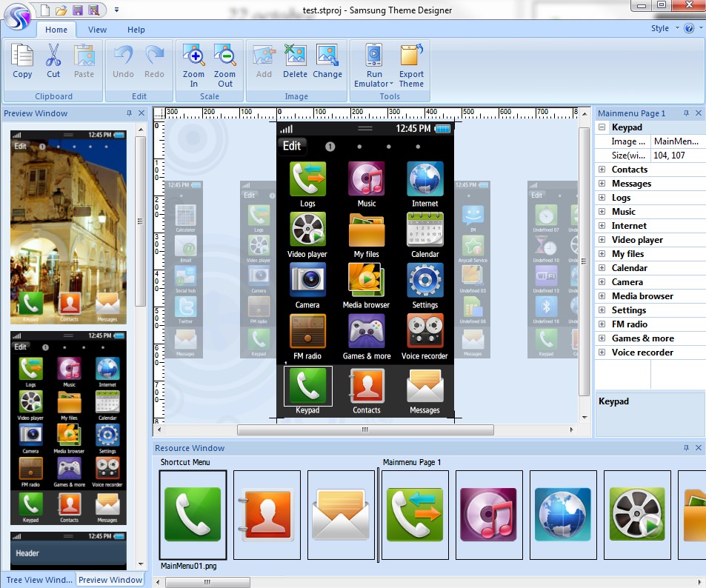Viewport: 706px width, 588px height.
Task: Close the Resource Window panel
Action: (699, 448)
